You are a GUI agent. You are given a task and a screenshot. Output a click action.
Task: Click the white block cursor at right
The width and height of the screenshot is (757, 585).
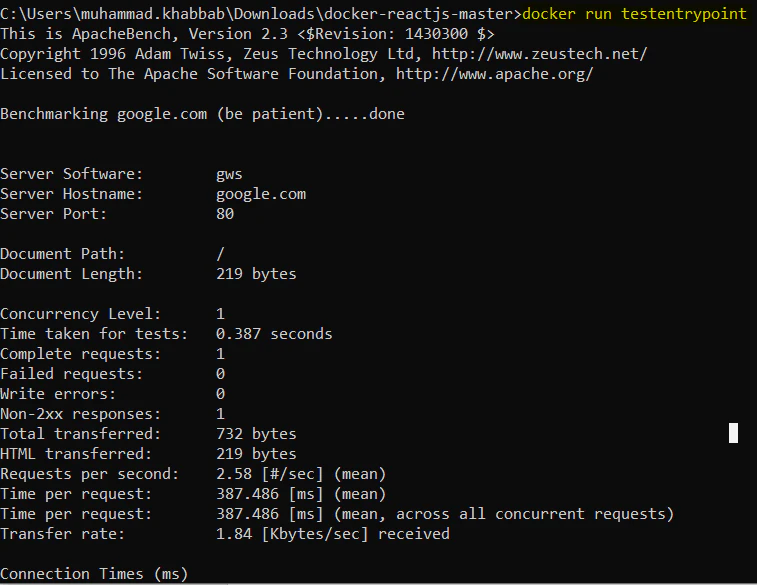click(x=733, y=433)
